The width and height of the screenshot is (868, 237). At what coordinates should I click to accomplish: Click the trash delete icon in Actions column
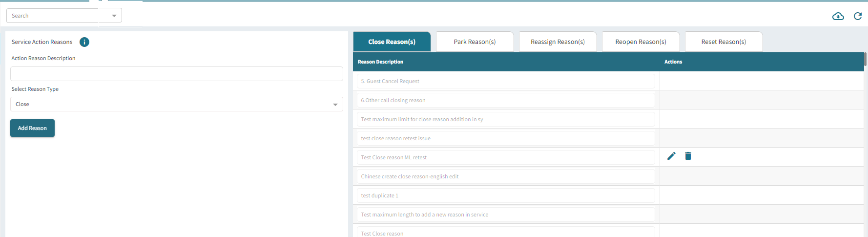point(688,156)
